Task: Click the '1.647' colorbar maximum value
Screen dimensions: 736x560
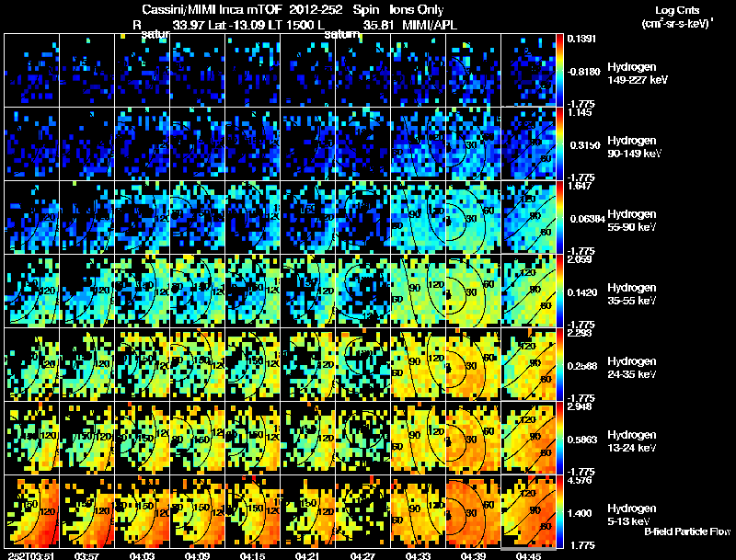Action: 580,186
